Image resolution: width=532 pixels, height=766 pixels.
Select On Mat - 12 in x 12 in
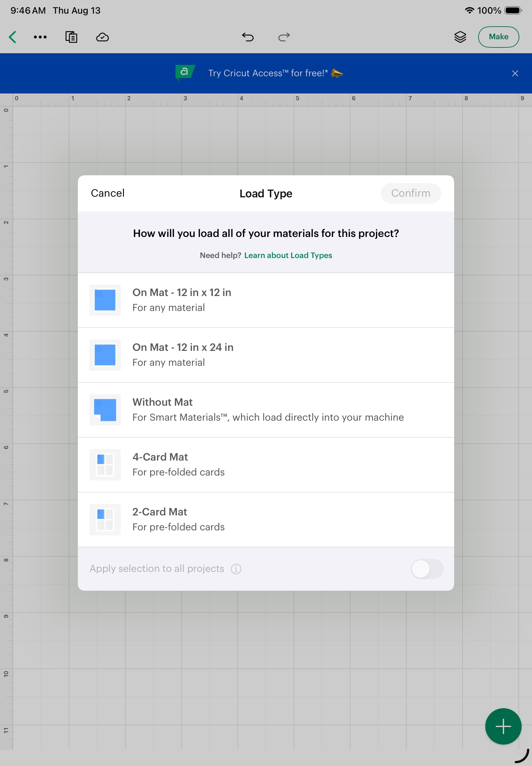pyautogui.click(x=266, y=300)
